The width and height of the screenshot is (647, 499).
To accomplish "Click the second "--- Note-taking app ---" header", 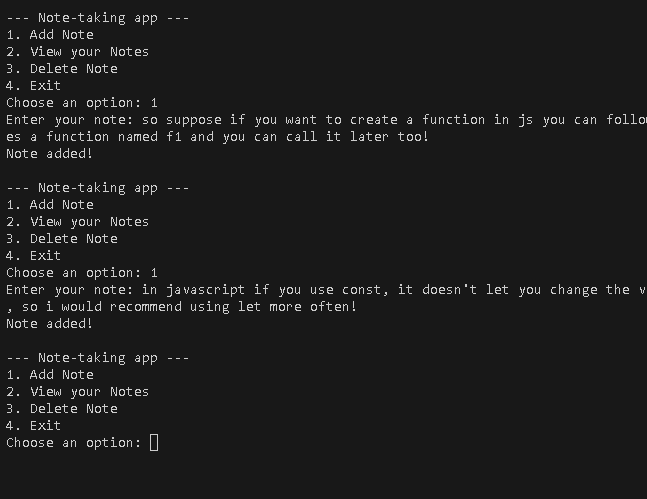I will click(x=98, y=187).
